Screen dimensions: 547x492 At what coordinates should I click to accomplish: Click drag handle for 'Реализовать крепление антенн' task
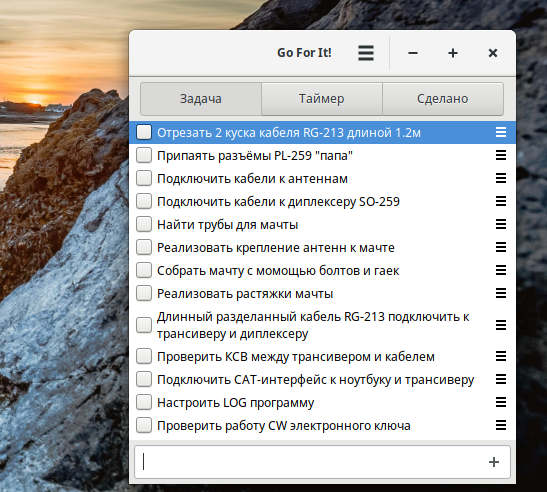click(501, 247)
